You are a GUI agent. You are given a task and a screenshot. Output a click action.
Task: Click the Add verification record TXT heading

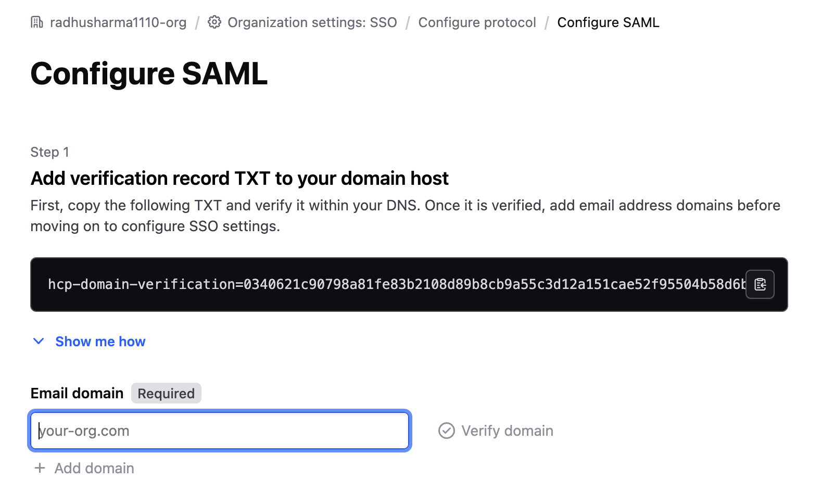click(x=239, y=179)
